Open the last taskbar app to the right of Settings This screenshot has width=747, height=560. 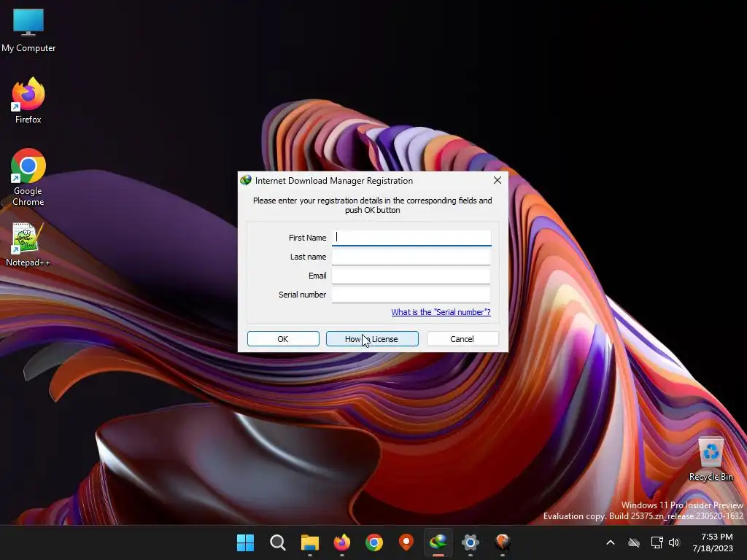(x=503, y=542)
